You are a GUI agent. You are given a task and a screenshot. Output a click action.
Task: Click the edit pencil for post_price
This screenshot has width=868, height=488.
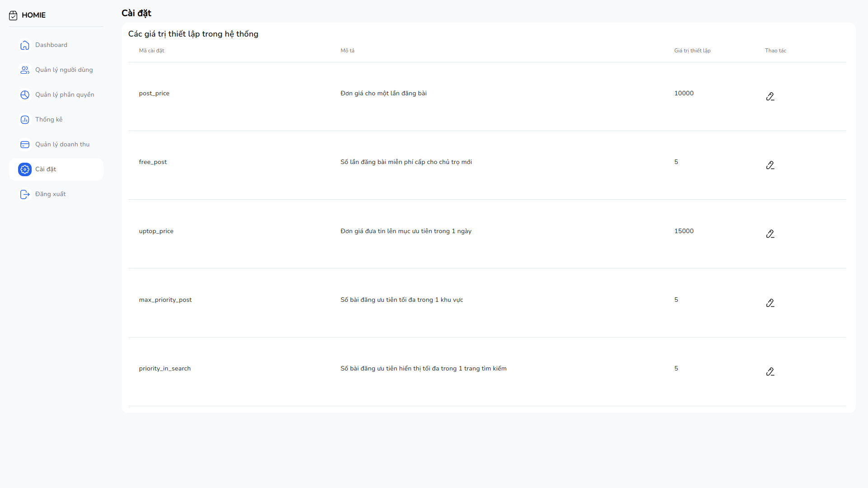(x=770, y=96)
